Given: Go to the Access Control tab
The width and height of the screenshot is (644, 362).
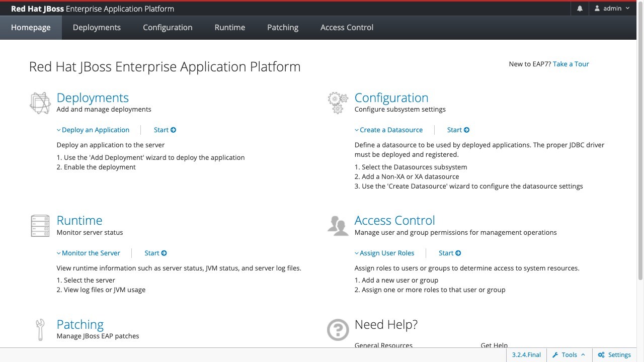Looking at the screenshot, I should [347, 28].
